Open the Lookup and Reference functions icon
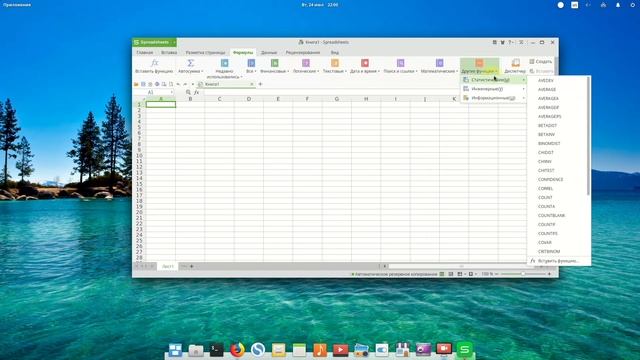Screen dimensions: 640x360 pos(400,63)
